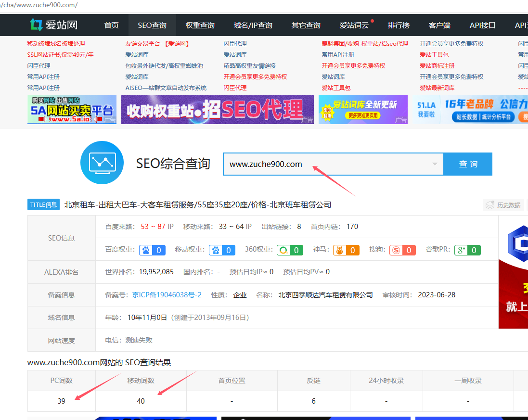Screen dimensions: 528x420
Task: Click the 世界排名 value 19,952,085
Action: point(156,272)
